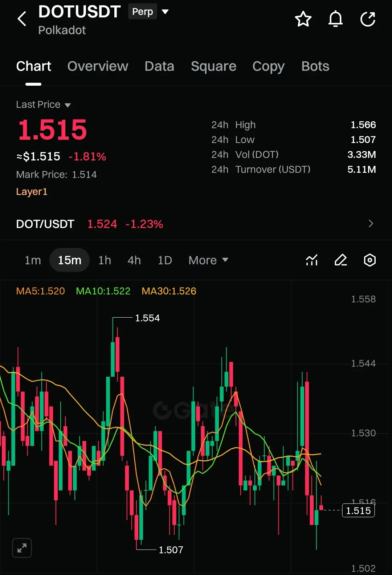
Task: Open chart settings hexagon icon
Action: tap(369, 260)
